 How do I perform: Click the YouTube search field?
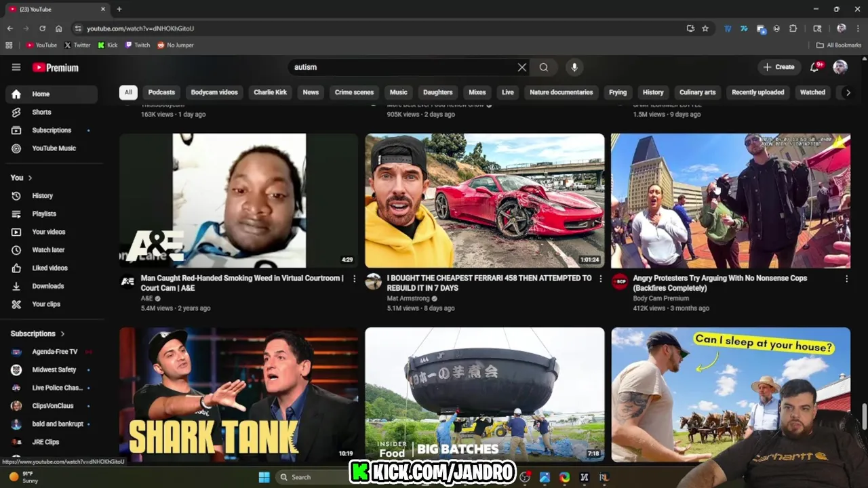coord(403,67)
